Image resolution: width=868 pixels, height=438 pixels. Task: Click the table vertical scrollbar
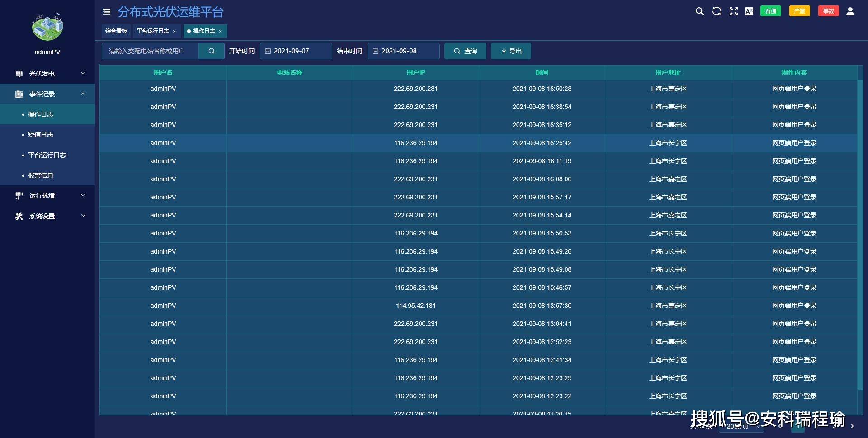[x=860, y=235]
